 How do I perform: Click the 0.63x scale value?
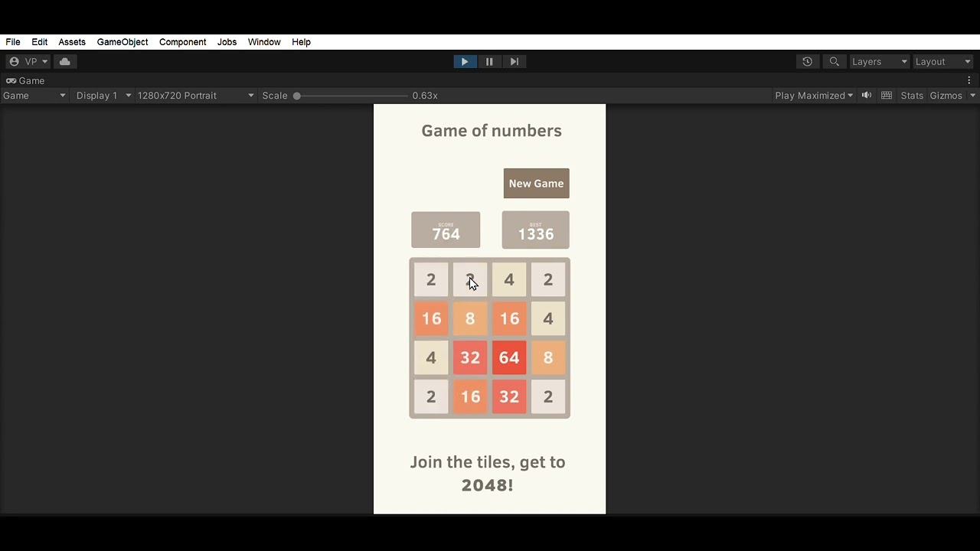coord(425,96)
